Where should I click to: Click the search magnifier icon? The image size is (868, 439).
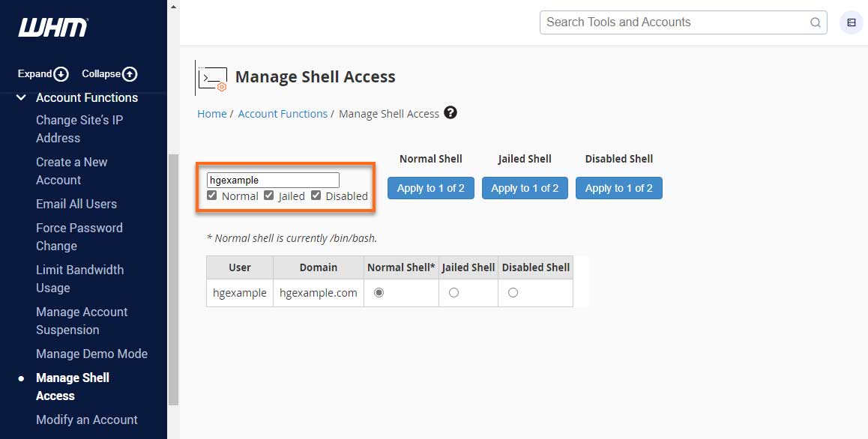point(816,22)
